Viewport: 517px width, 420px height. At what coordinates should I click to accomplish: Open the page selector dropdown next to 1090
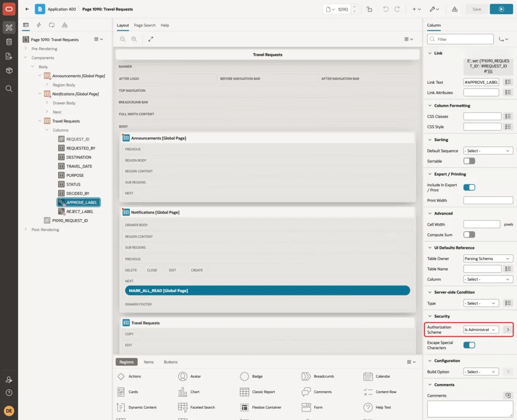[330, 9]
